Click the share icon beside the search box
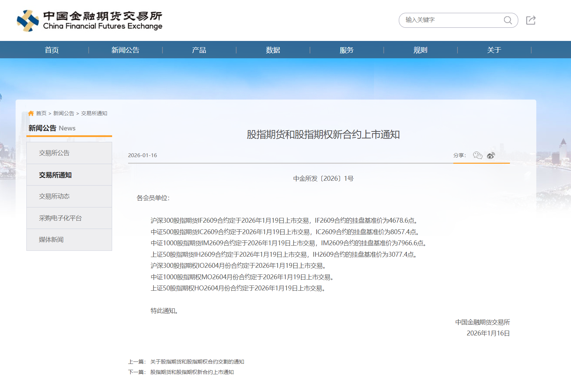 530,20
